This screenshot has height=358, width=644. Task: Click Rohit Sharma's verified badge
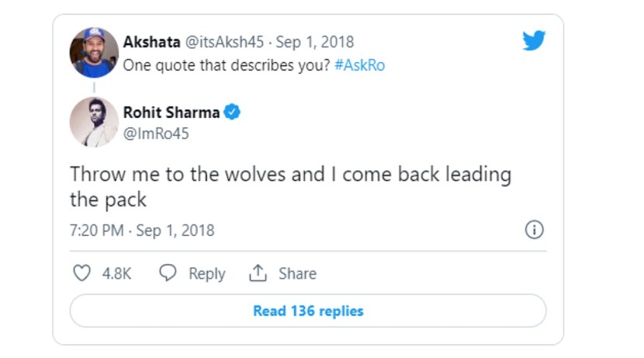coord(232,112)
